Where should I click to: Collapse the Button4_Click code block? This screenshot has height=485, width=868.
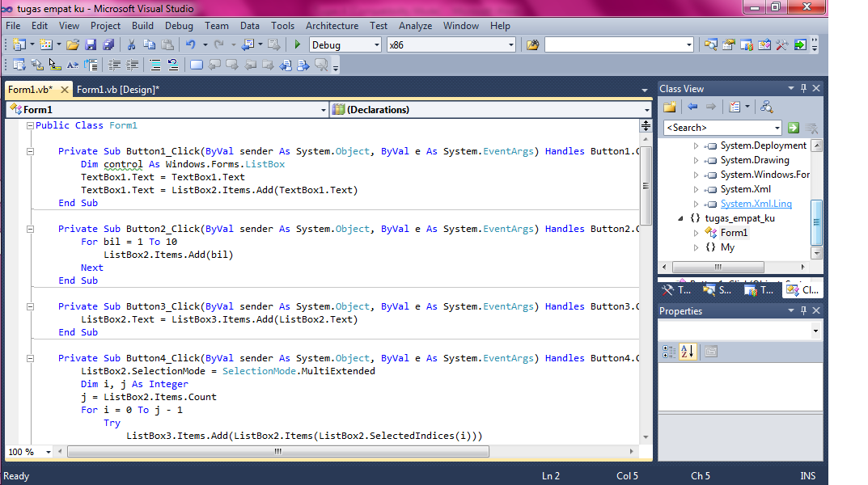pos(31,358)
